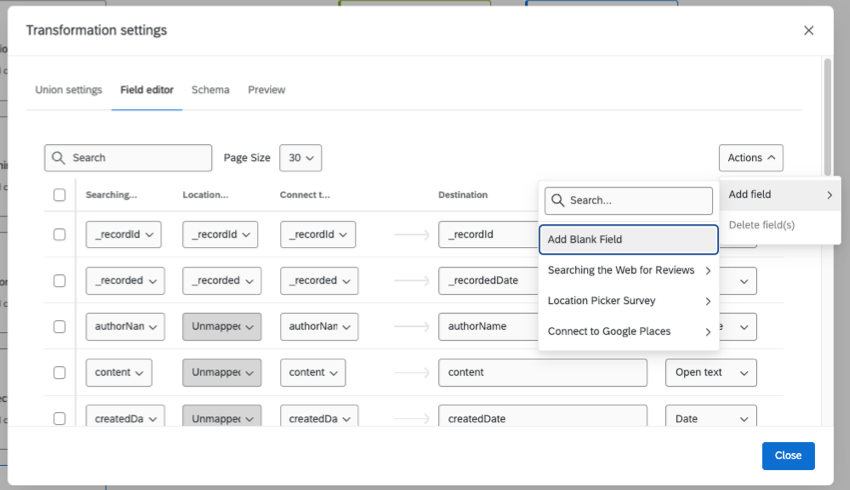Click the Searching... column header
Image resolution: width=850 pixels, height=490 pixels.
(x=111, y=195)
